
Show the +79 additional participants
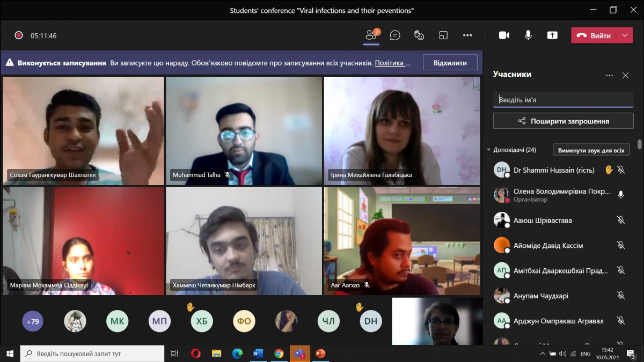[x=33, y=322]
